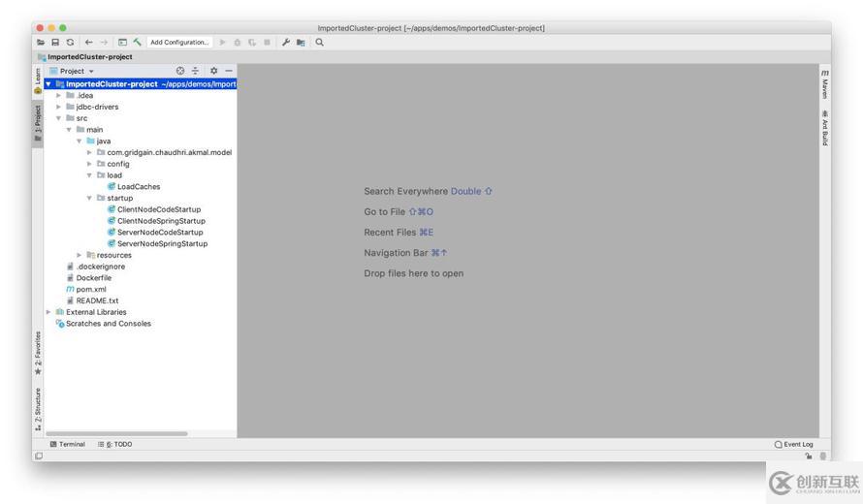Click the Debug bug icon
Viewport: 863px width, 504px height.
click(x=238, y=43)
